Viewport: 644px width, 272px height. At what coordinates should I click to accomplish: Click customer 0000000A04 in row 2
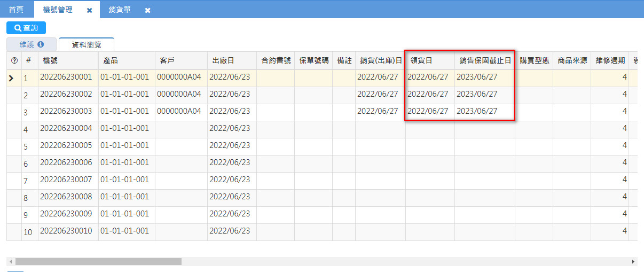pos(179,95)
